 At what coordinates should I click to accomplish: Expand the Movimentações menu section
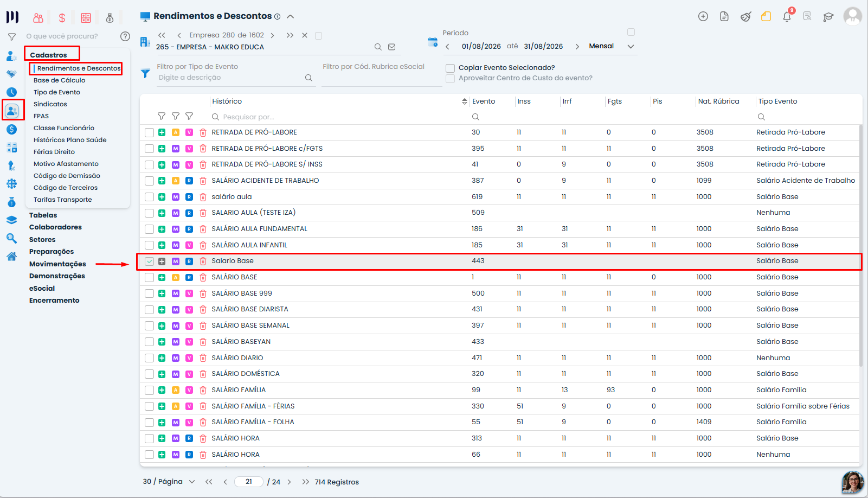click(x=57, y=264)
